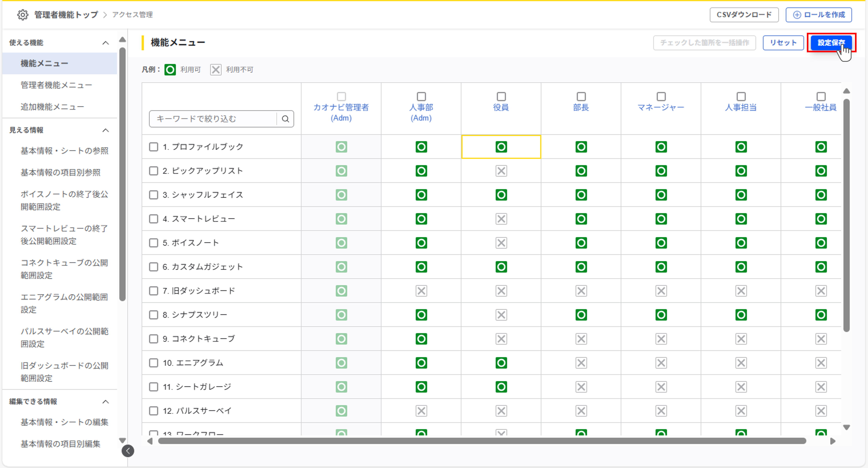Toggle マネージャー permission for ボイスノート
The height and width of the screenshot is (468, 868).
[x=661, y=243]
